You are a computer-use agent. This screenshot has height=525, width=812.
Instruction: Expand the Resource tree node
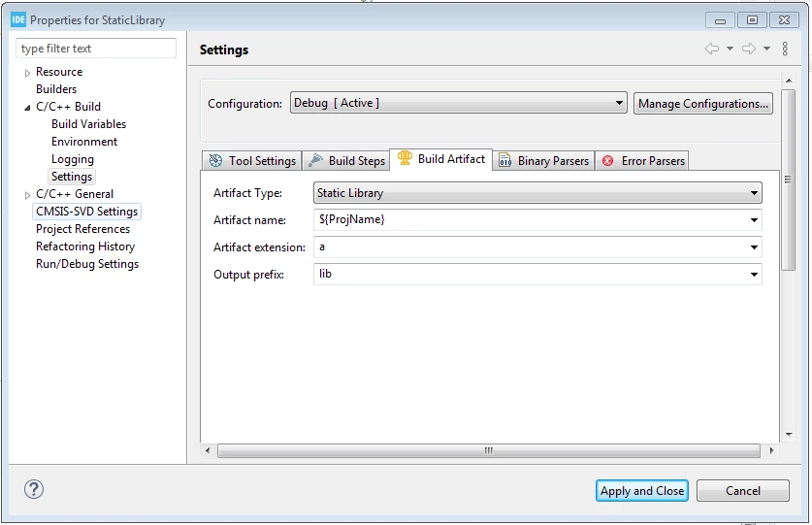[x=27, y=73]
